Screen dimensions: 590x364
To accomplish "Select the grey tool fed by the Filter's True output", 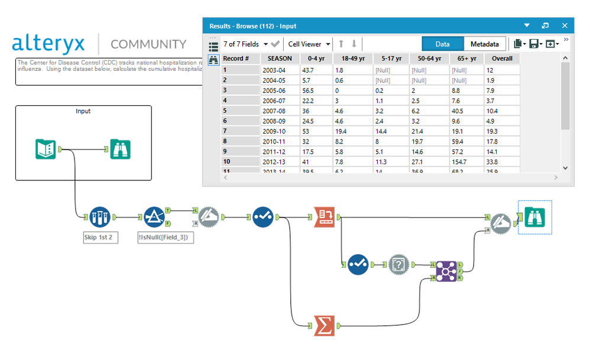I will tap(209, 217).
